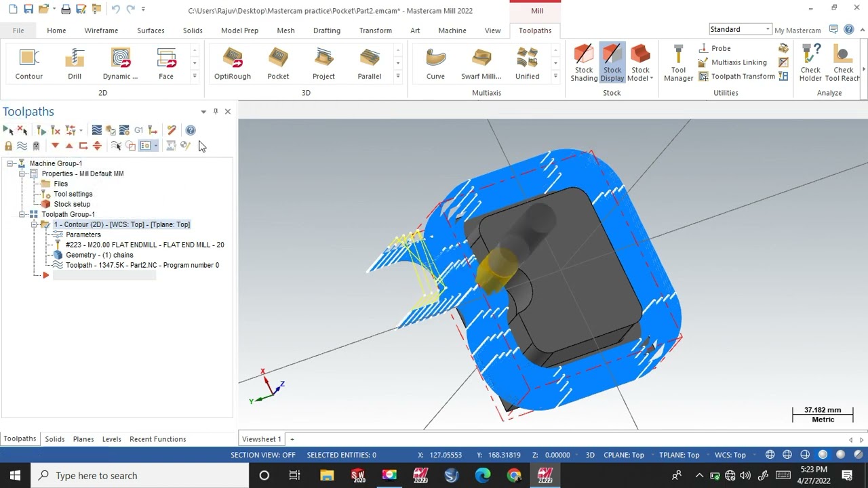Select the Contour 2D toolpath icon

tap(28, 64)
